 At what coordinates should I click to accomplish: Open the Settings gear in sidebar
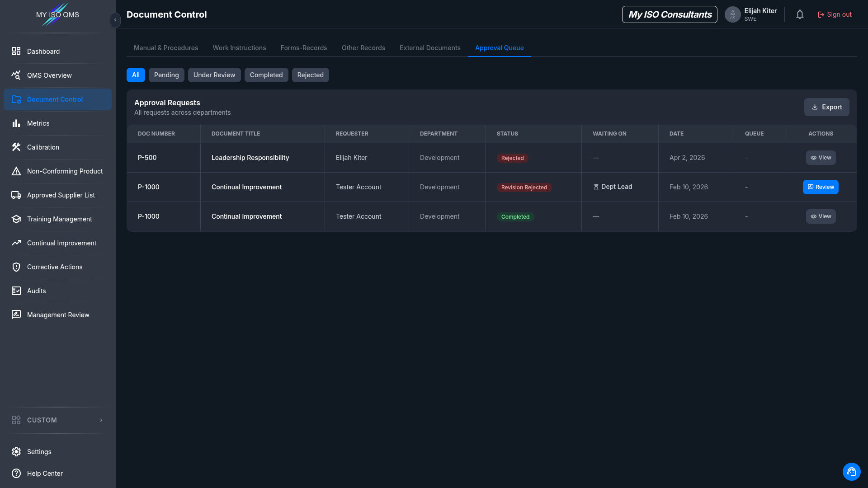click(16, 452)
